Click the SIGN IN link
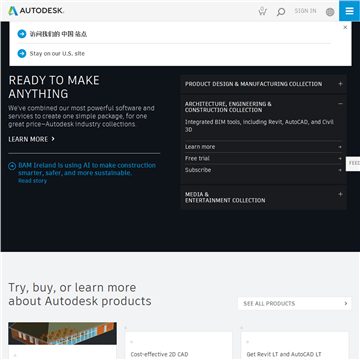This screenshot has height=360, width=360. (x=305, y=11)
